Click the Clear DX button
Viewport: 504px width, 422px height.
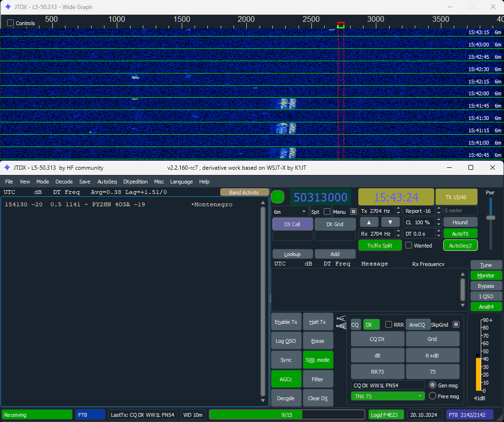point(317,398)
